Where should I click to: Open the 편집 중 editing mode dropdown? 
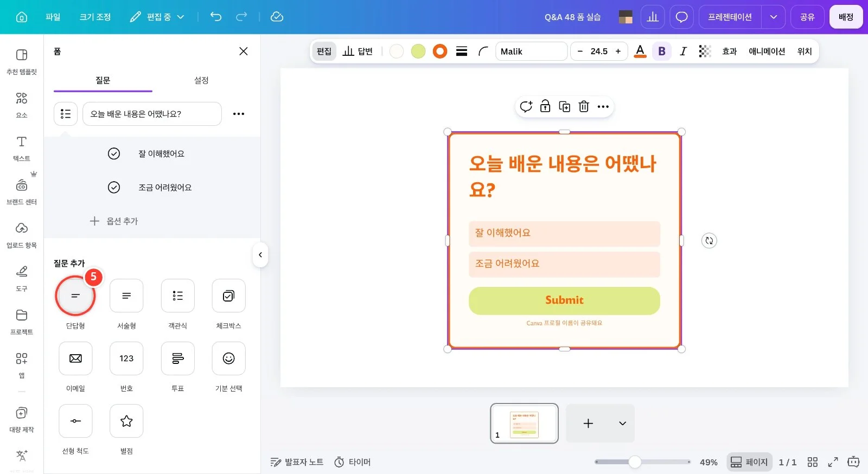157,17
